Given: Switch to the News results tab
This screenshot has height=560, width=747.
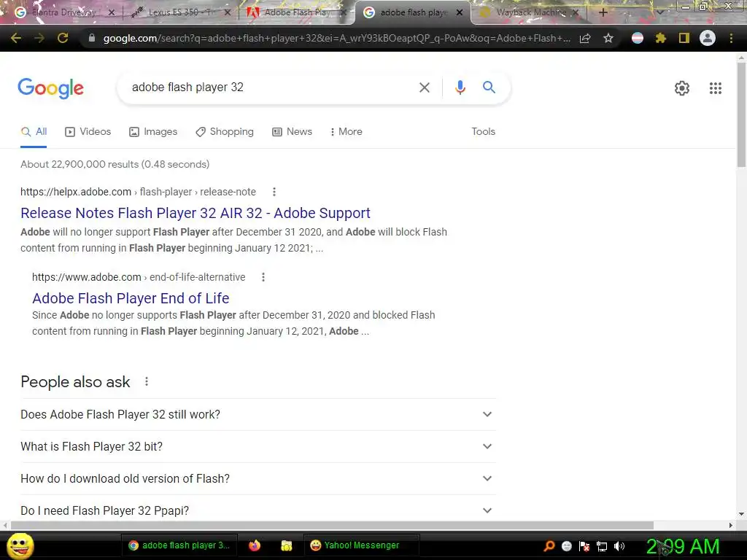Looking at the screenshot, I should coord(292,132).
